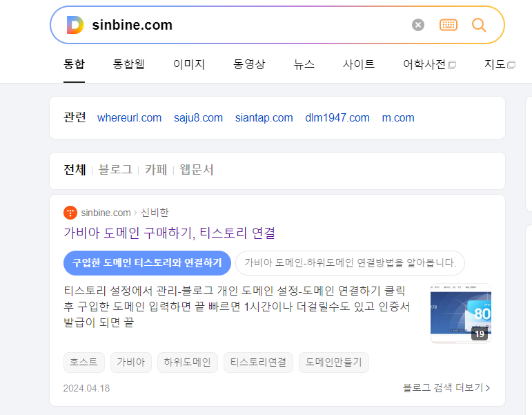Filter results by 웹문서
The height and width of the screenshot is (415, 532).
(x=197, y=170)
